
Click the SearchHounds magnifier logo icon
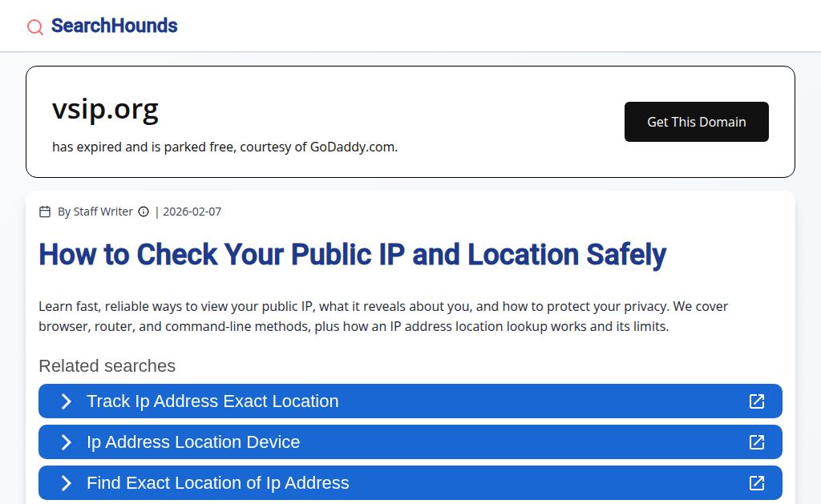click(x=35, y=27)
